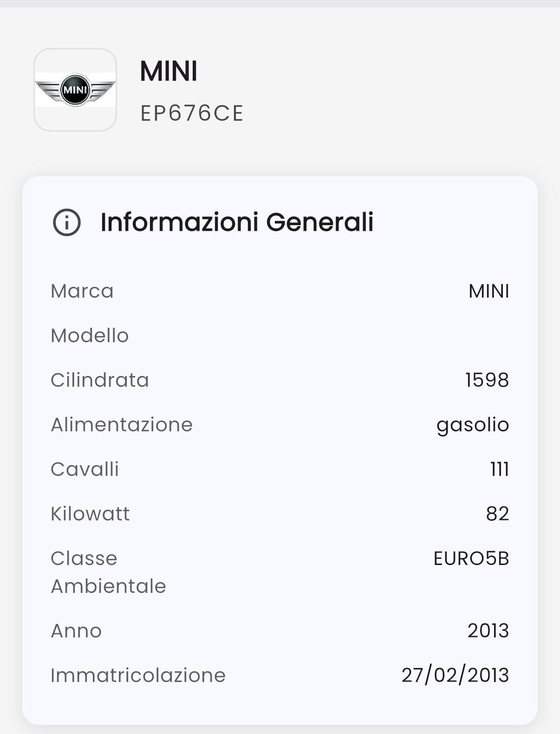Click the MINI vehicle title heading
This screenshot has width=560, height=734.
tap(169, 71)
